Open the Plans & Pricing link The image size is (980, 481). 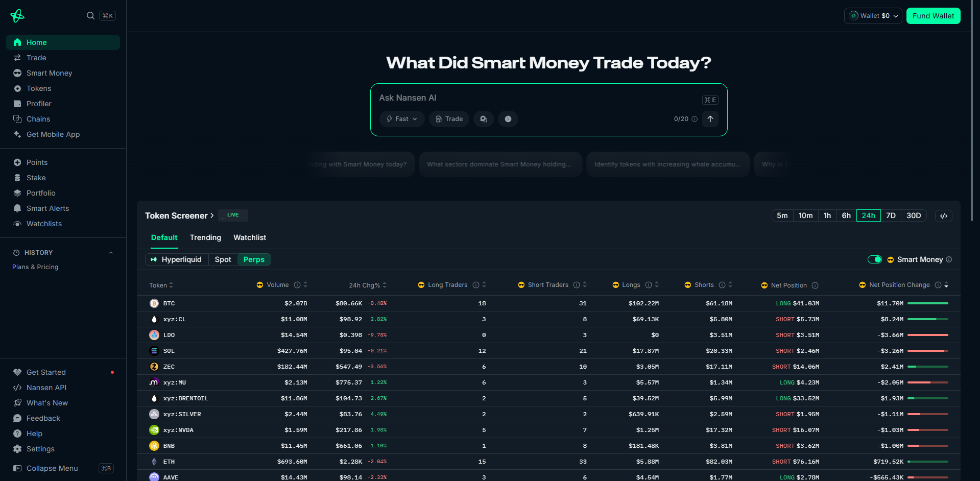(x=35, y=267)
